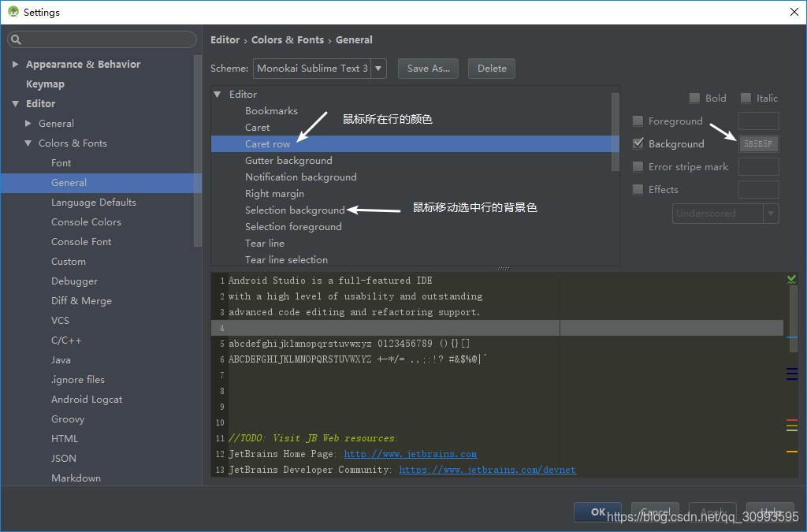Select Bookmarks in the options list
Image resolution: width=807 pixels, height=532 pixels.
271,111
